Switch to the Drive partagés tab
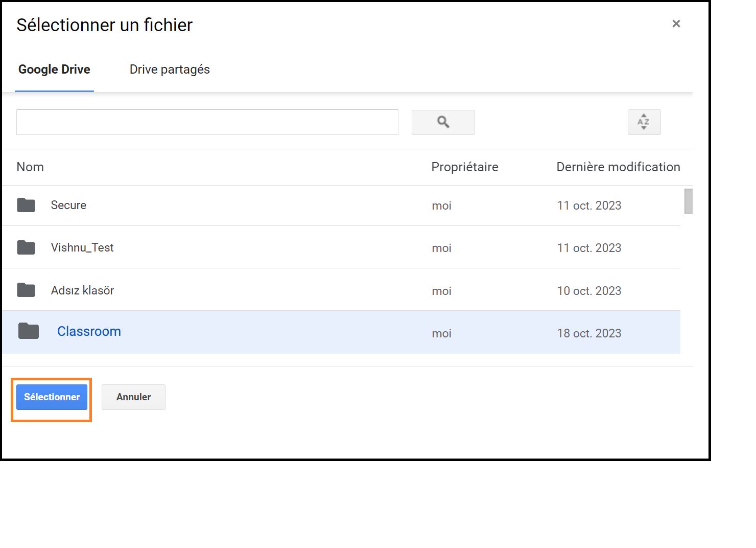This screenshot has height=548, width=756. [170, 70]
